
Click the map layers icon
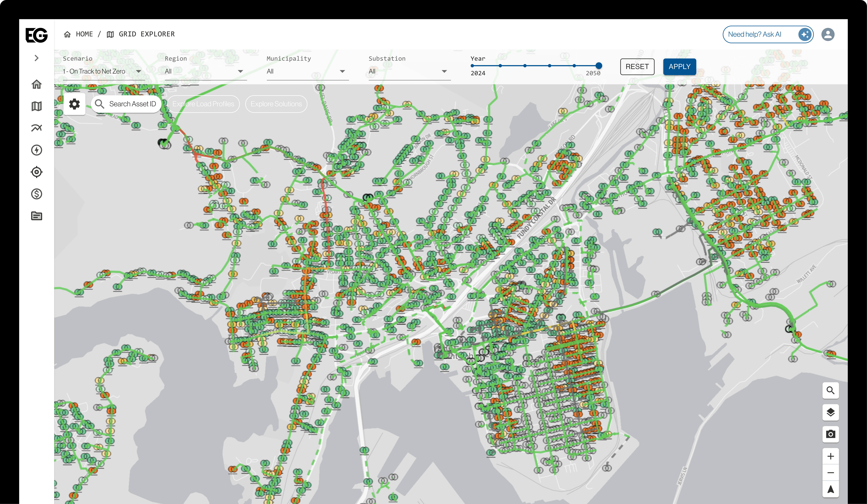click(x=830, y=412)
